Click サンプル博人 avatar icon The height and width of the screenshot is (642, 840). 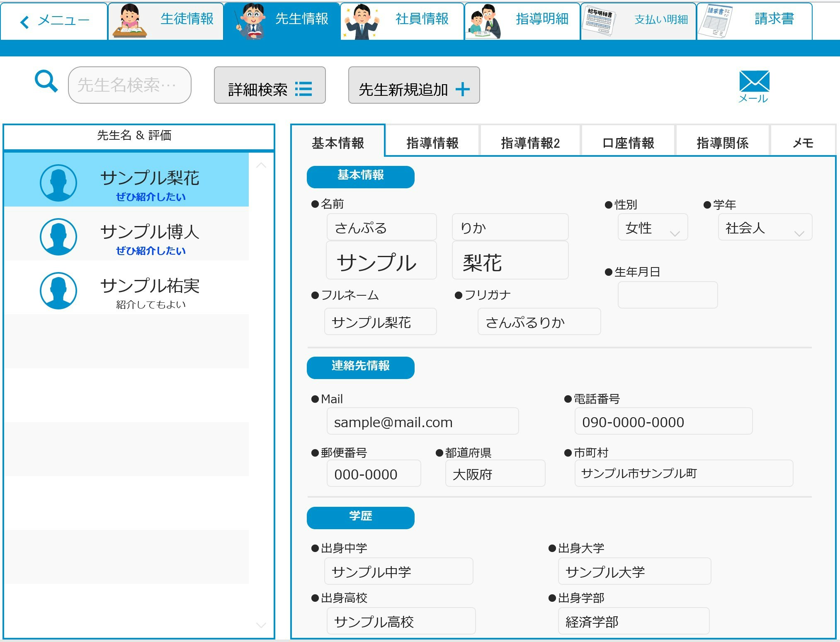tap(58, 237)
